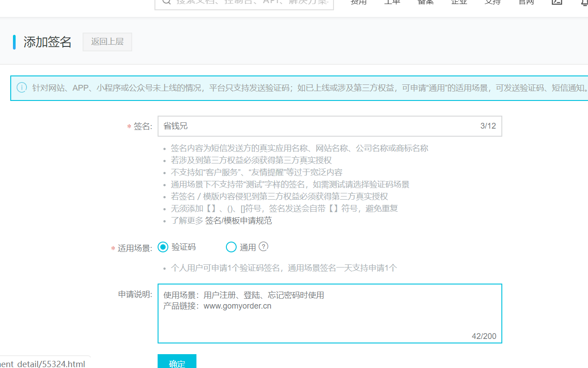Click the 42/200 character counter

(x=484, y=336)
